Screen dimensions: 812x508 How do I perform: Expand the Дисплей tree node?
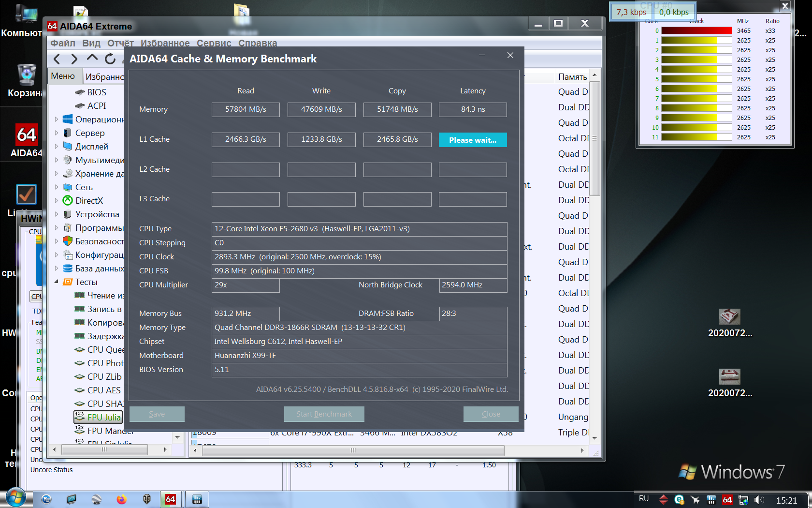coord(57,146)
